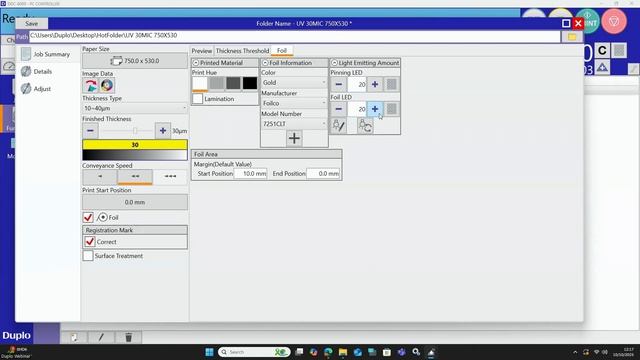Browse folder icon next to path field

point(572,37)
